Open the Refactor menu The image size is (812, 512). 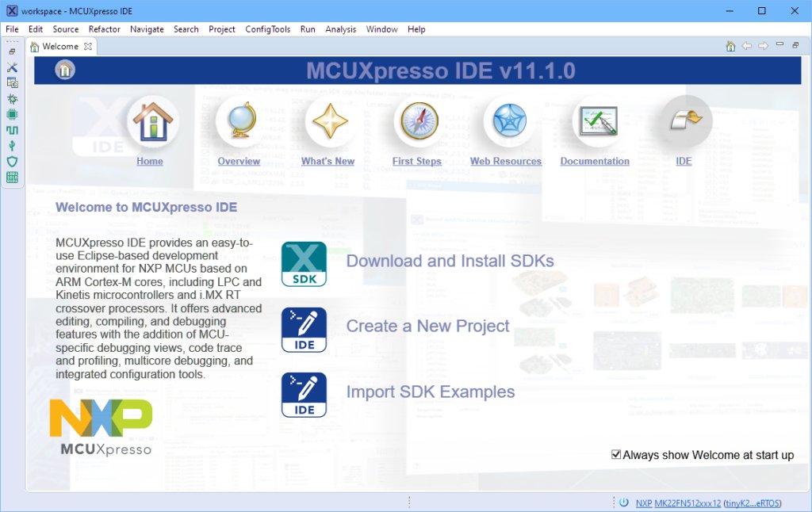coord(104,29)
